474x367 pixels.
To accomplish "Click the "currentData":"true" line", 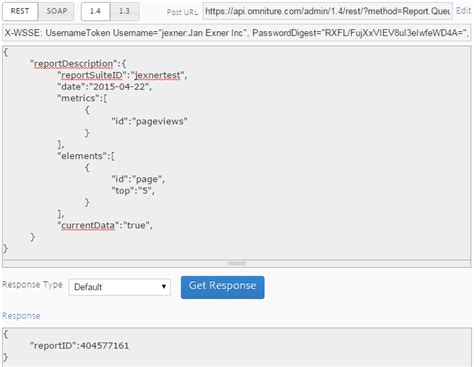I will click(x=105, y=225).
